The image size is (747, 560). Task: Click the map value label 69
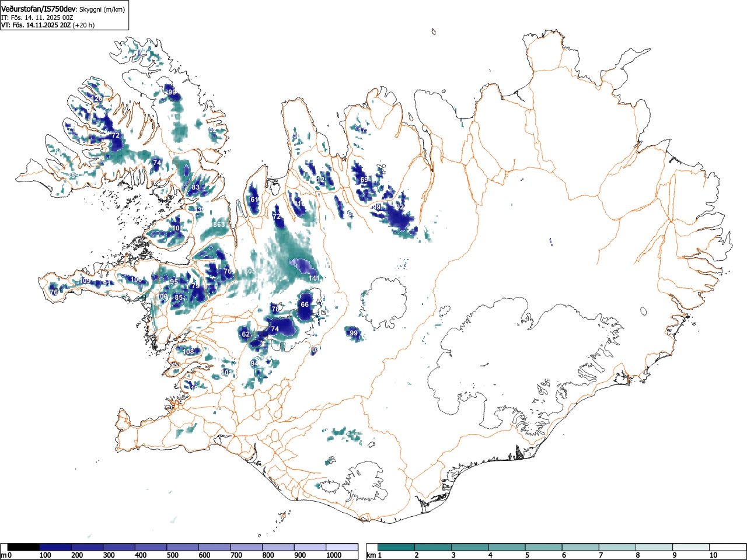click(364, 180)
